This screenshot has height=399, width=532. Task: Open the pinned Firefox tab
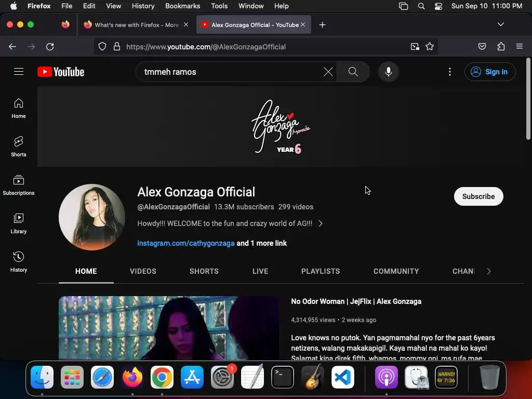pos(65,24)
